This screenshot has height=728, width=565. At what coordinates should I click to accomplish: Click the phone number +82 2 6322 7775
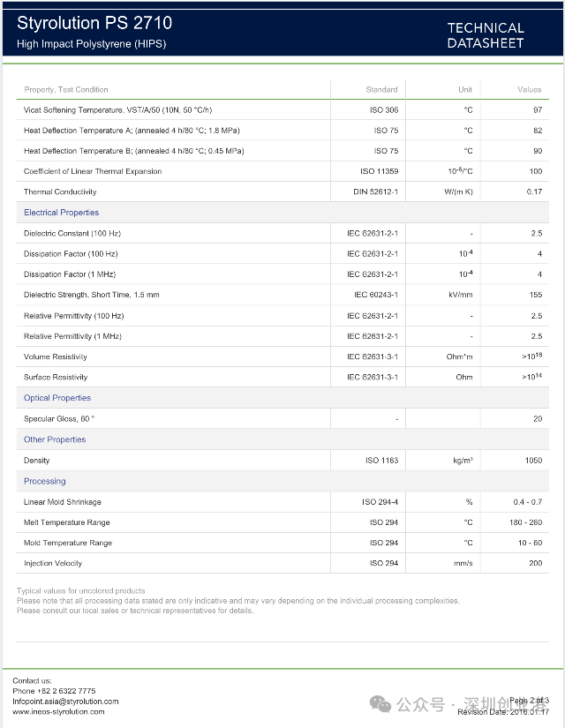point(54,691)
